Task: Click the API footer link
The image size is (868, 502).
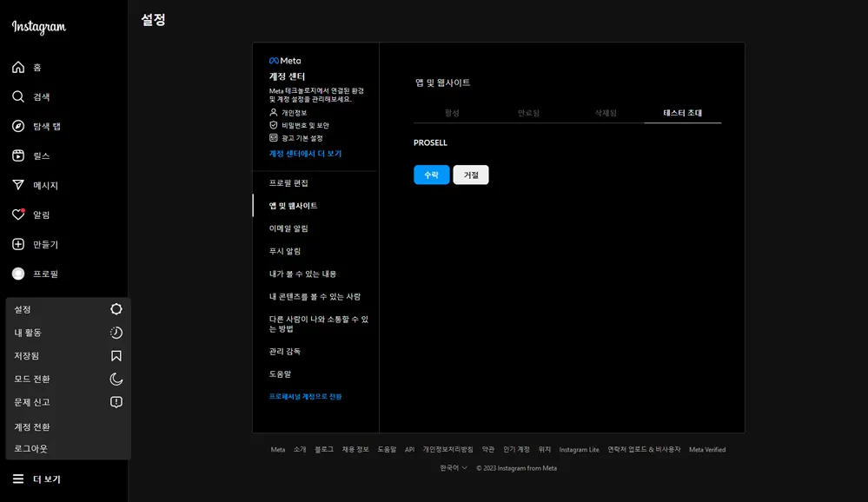Action: (x=409, y=449)
